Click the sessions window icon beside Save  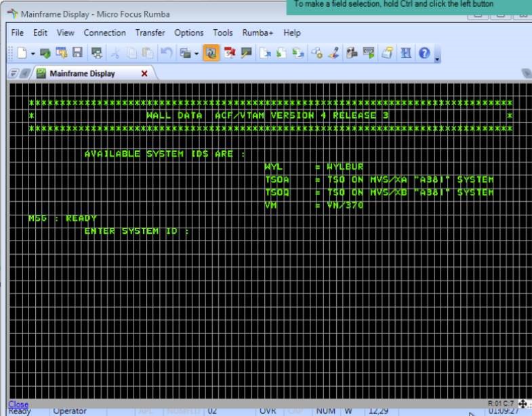62,53
